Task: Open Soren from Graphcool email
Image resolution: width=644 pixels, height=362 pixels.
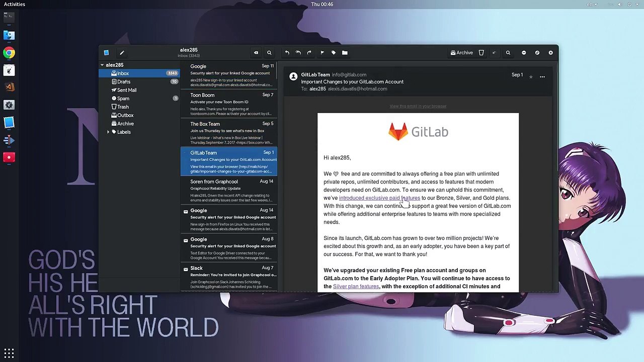Action: click(228, 191)
